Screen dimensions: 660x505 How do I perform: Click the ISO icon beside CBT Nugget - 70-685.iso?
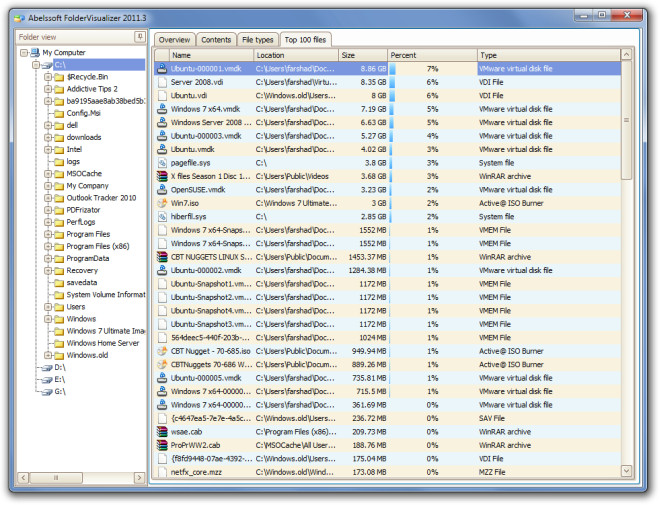coord(162,351)
